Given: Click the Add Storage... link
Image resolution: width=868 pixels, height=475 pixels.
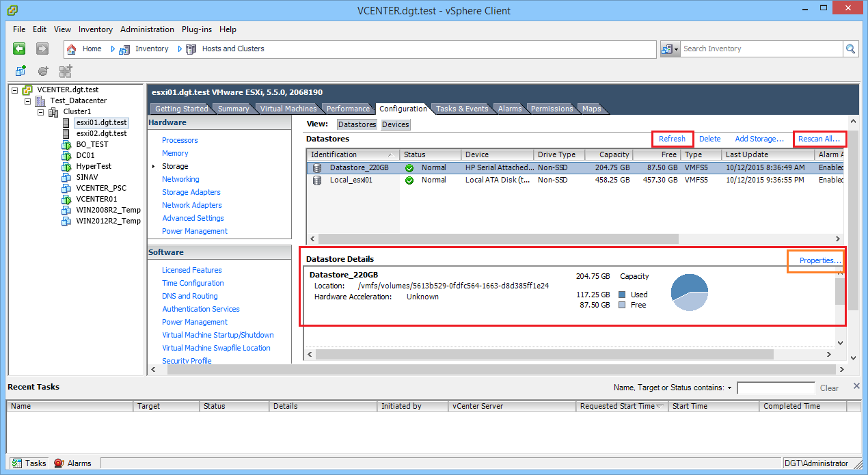Looking at the screenshot, I should pyautogui.click(x=759, y=139).
